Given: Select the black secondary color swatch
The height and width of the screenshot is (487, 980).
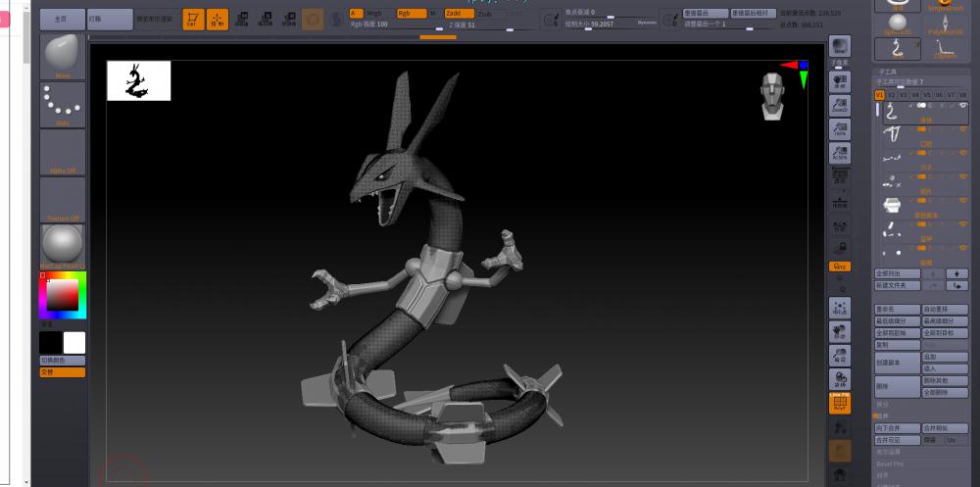Looking at the screenshot, I should click(x=51, y=343).
